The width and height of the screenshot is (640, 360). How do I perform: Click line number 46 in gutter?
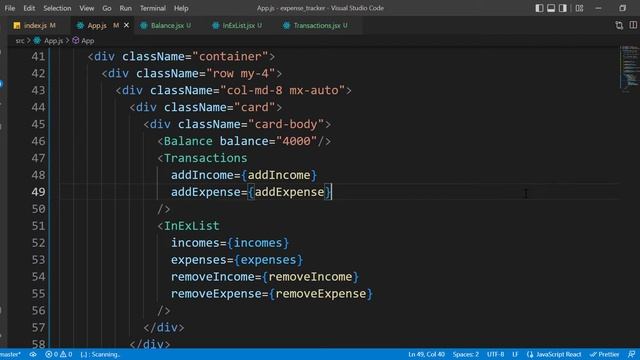click(38, 141)
